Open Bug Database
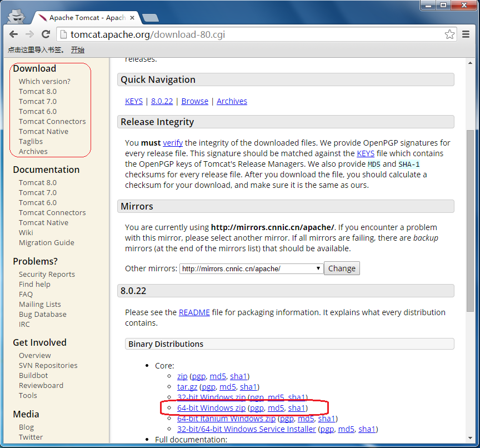Image resolution: width=480 pixels, height=448 pixels. pos(43,315)
